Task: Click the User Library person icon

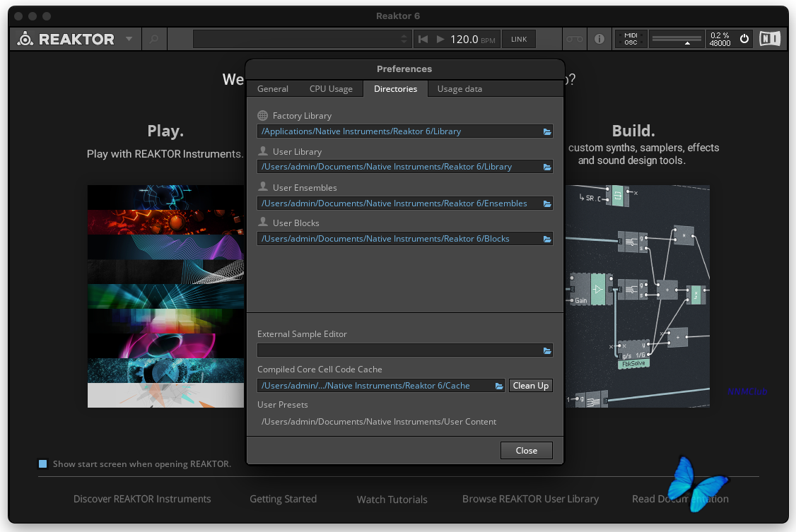Action: coord(263,151)
